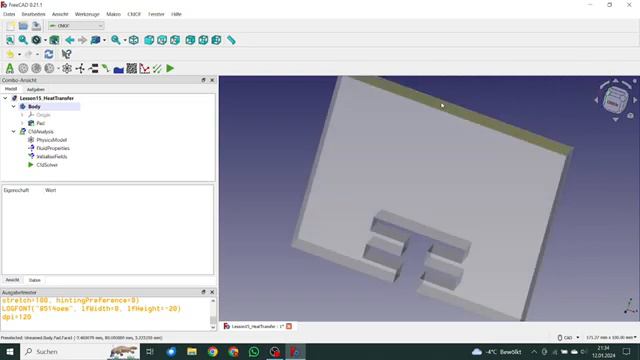640x360 pixels.
Task: Create a new document via toolbar icon
Action: (11, 26)
